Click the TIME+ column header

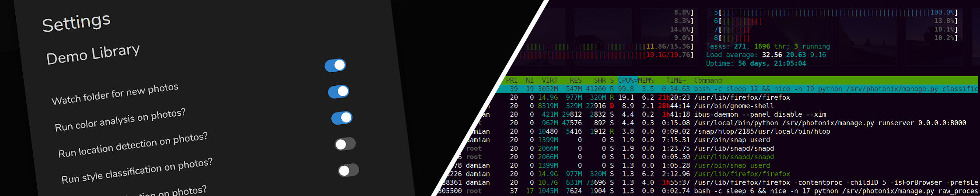pos(676,80)
